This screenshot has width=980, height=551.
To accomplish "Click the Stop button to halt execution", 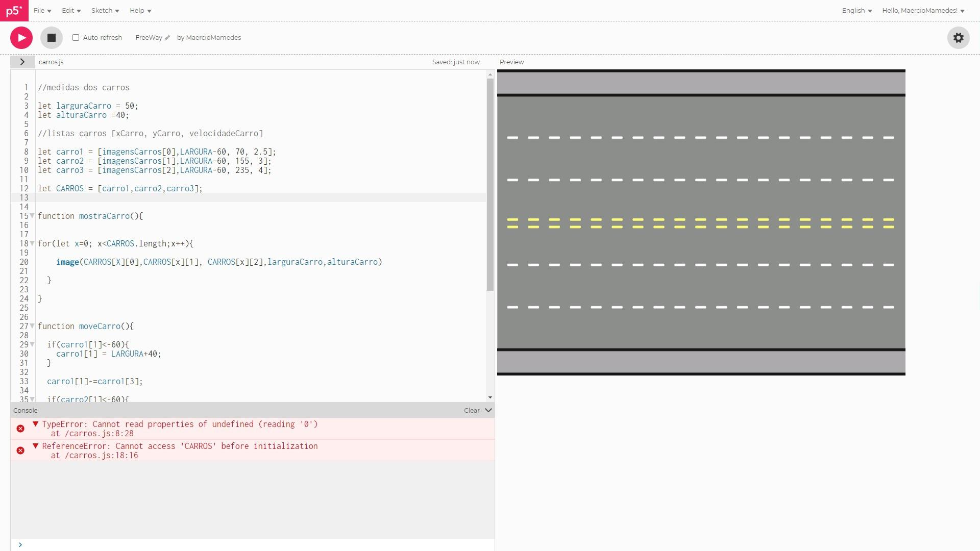I will tap(51, 38).
